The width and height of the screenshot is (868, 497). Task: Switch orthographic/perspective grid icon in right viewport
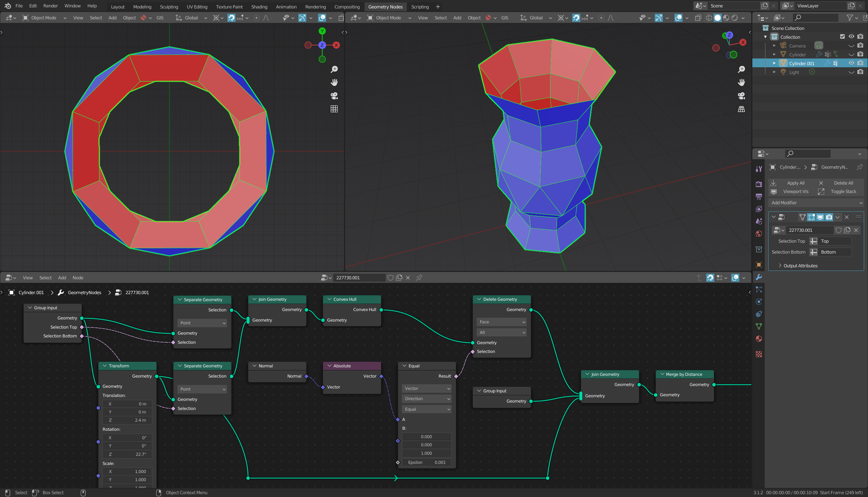741,109
